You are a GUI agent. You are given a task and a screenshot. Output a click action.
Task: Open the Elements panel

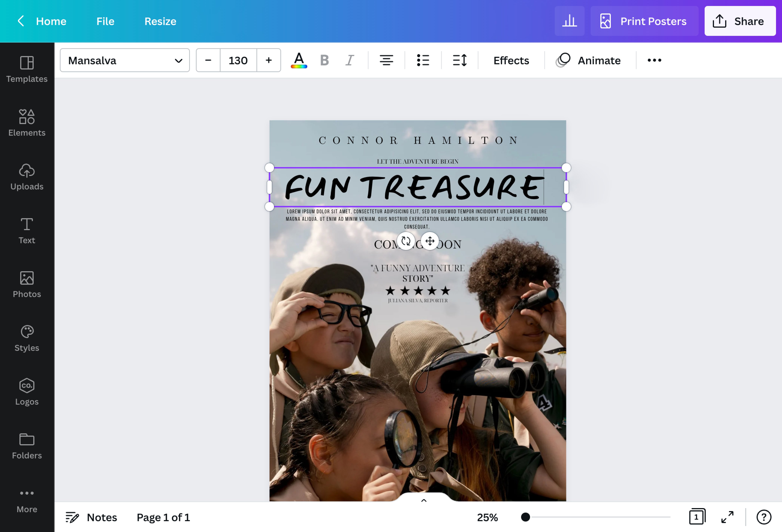[x=27, y=123]
